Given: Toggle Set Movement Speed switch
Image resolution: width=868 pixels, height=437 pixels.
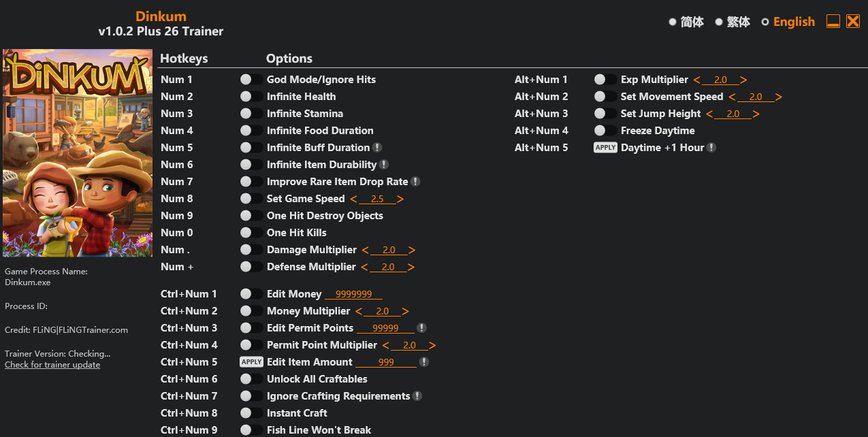Looking at the screenshot, I should coord(605,97).
